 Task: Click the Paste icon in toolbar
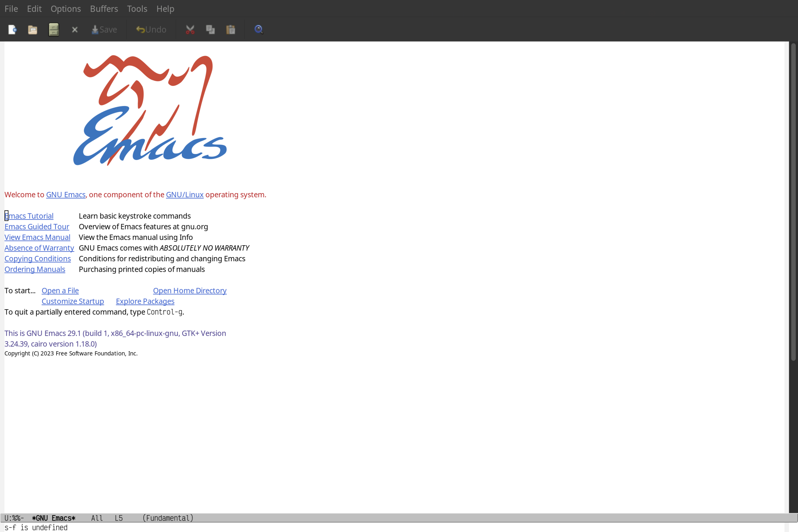click(x=231, y=29)
